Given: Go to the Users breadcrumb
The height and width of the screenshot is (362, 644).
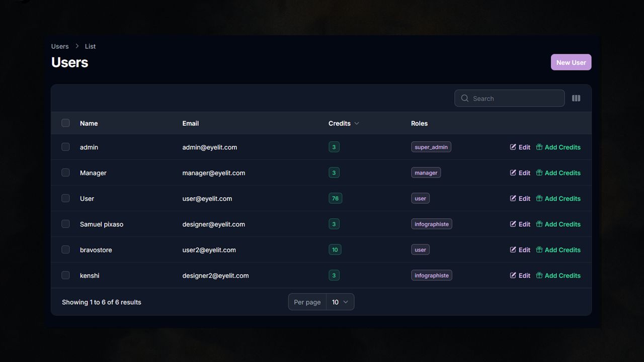Looking at the screenshot, I should tap(60, 46).
